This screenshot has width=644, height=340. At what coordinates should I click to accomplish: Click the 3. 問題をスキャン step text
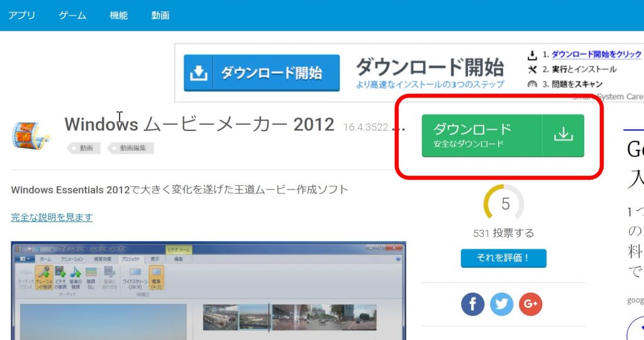[572, 84]
